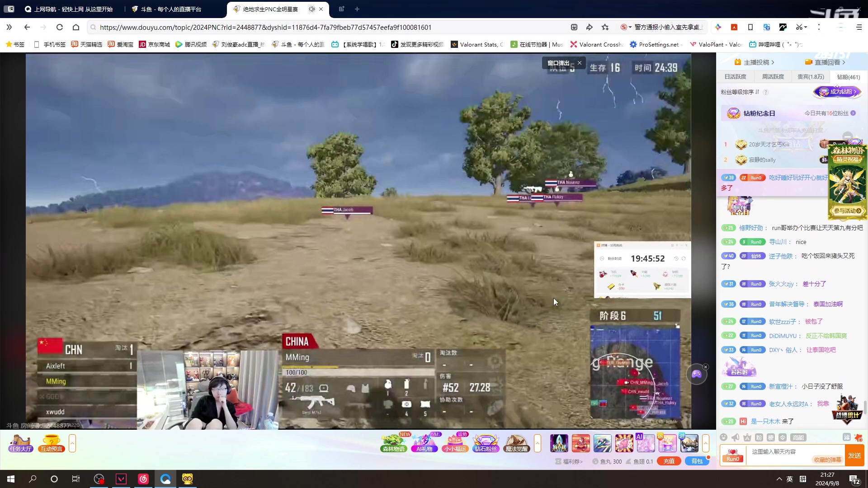Close the 窗口弹出 popup label

579,63
